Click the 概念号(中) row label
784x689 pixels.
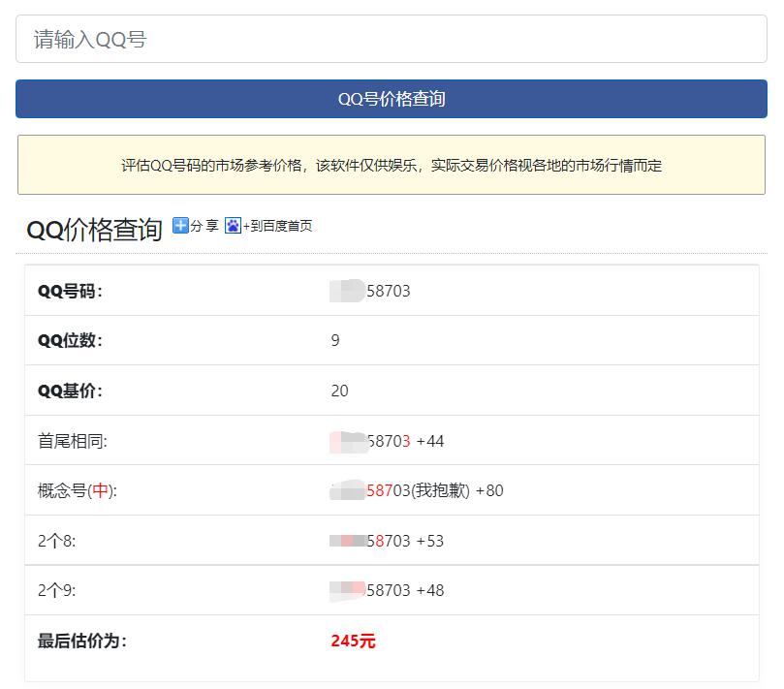[77, 491]
